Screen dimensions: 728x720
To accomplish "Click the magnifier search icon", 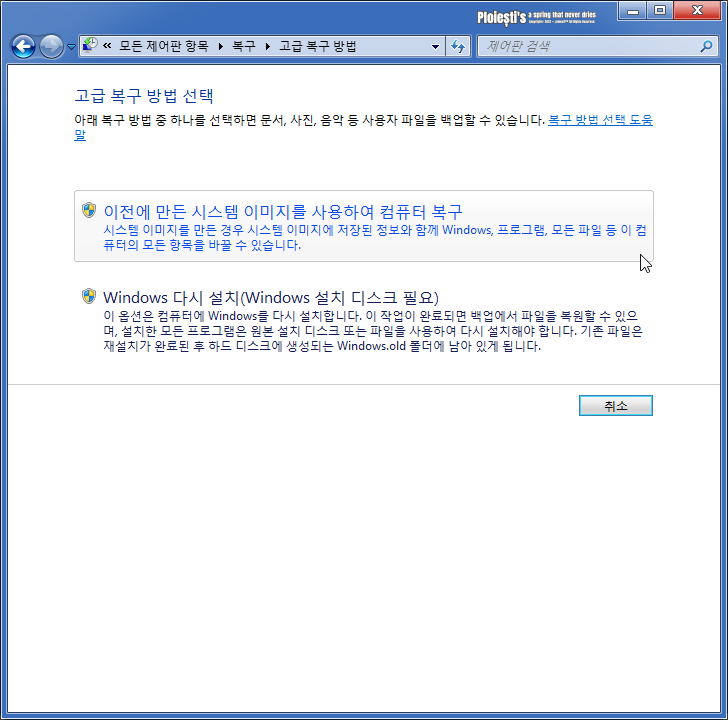I will [x=706, y=46].
